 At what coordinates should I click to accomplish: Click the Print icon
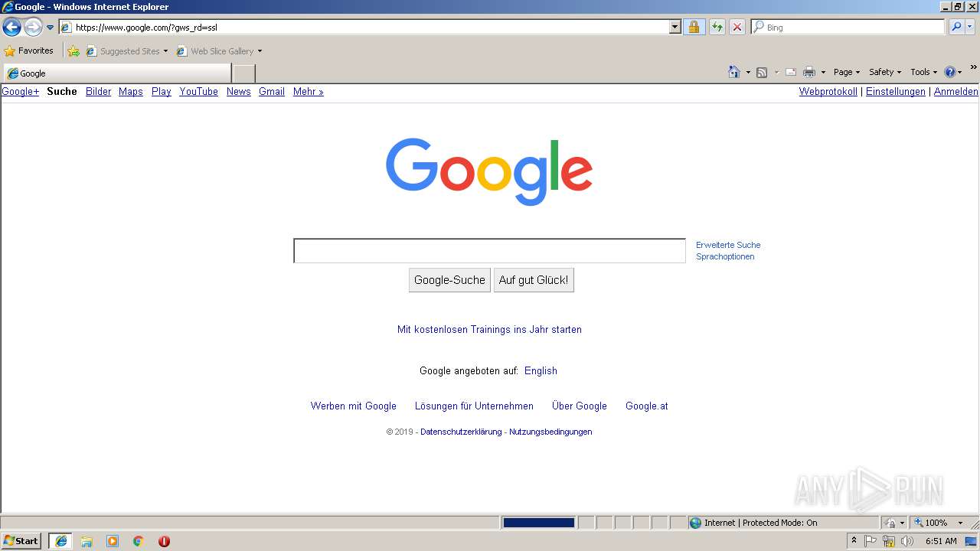click(x=809, y=72)
